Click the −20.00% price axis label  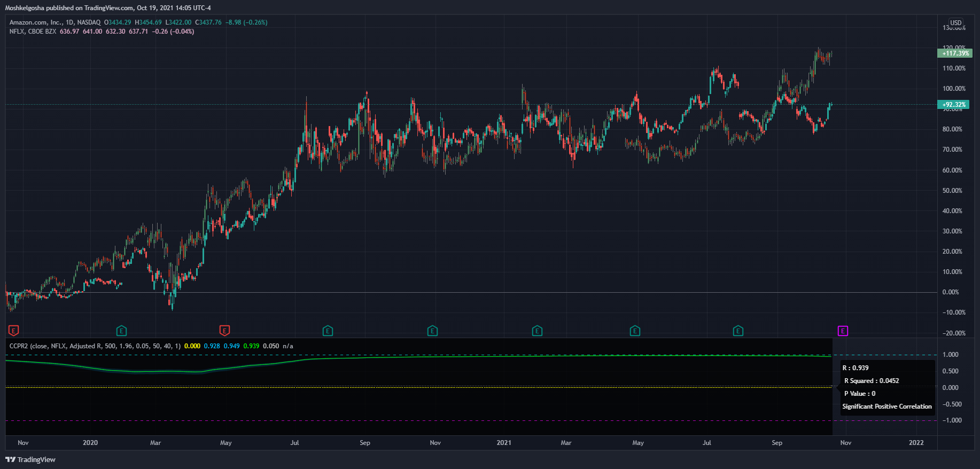pyautogui.click(x=954, y=333)
